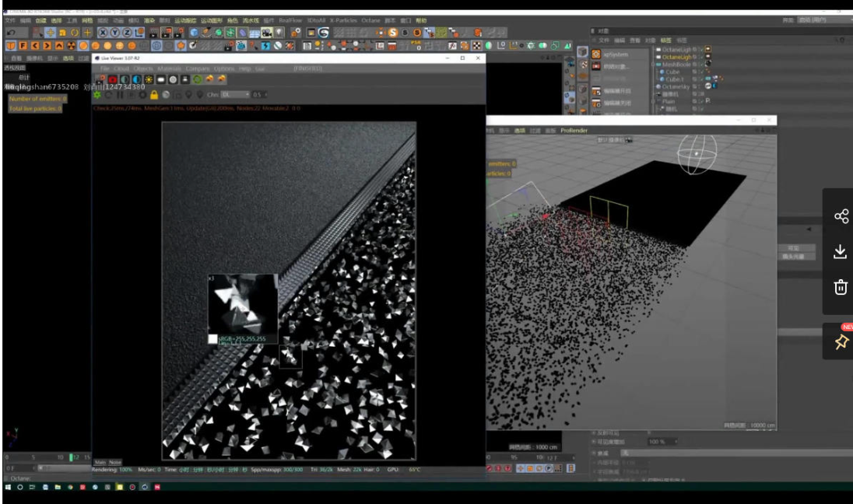Open the X-Particles menu
Viewport: 853px width, 504px height.
(343, 21)
